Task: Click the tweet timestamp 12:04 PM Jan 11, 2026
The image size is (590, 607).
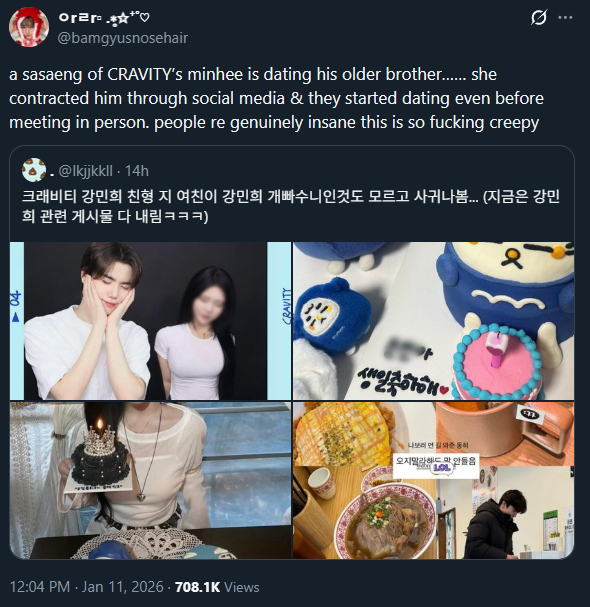Action: click(x=86, y=587)
